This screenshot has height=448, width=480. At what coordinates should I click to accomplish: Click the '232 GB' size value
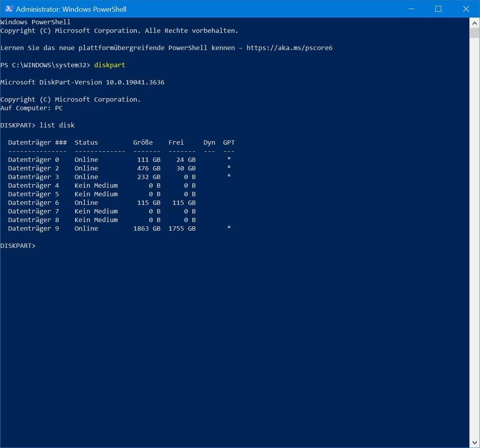coord(149,177)
